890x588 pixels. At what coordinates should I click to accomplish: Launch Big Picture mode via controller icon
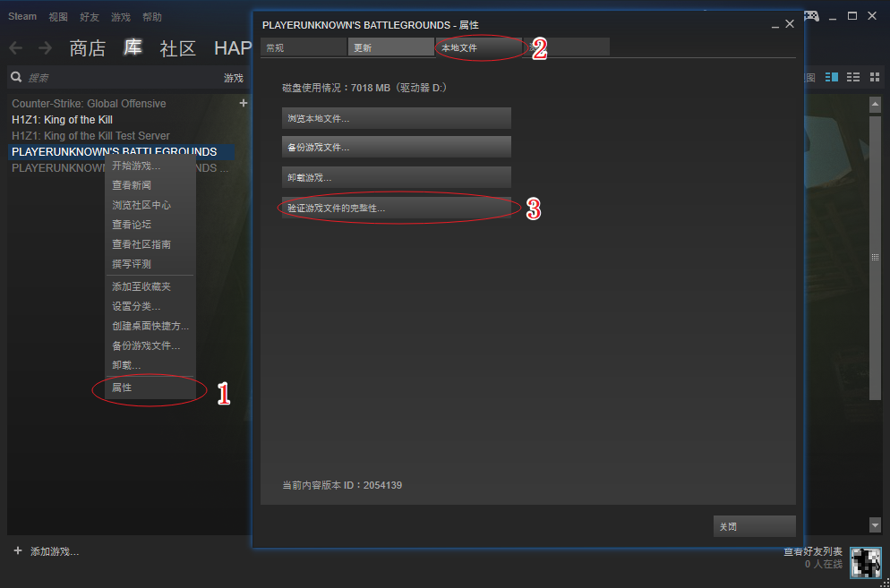click(810, 16)
